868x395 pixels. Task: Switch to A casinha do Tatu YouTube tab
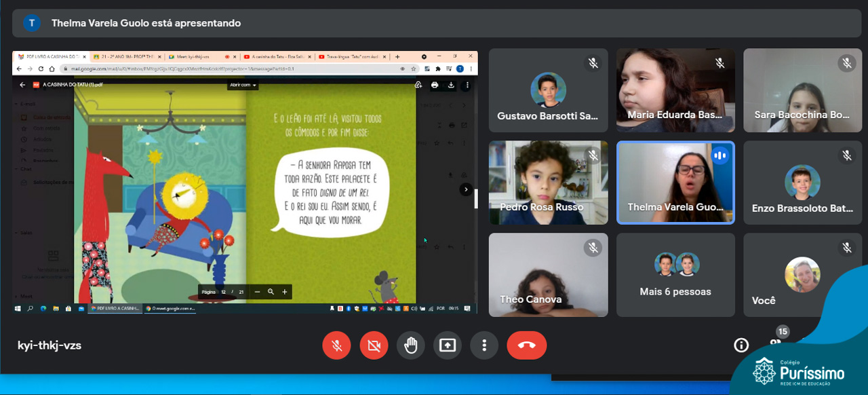277,57
